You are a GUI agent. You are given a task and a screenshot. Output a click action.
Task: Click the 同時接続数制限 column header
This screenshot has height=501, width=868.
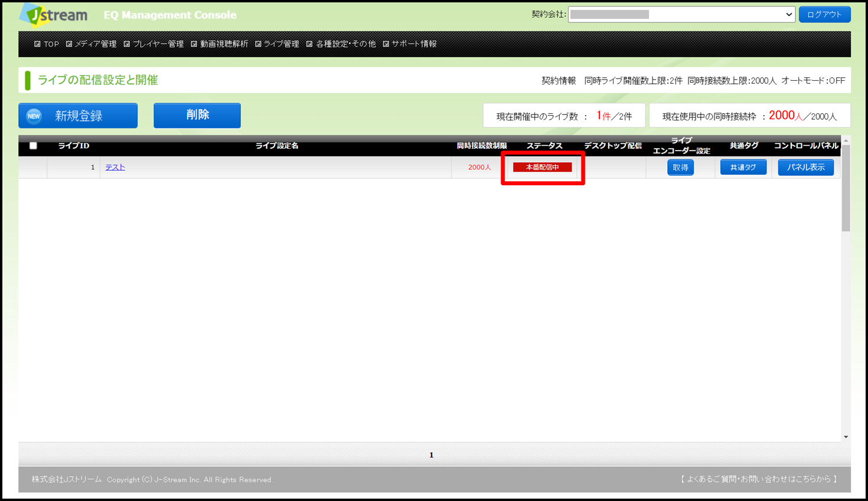pyautogui.click(x=482, y=146)
